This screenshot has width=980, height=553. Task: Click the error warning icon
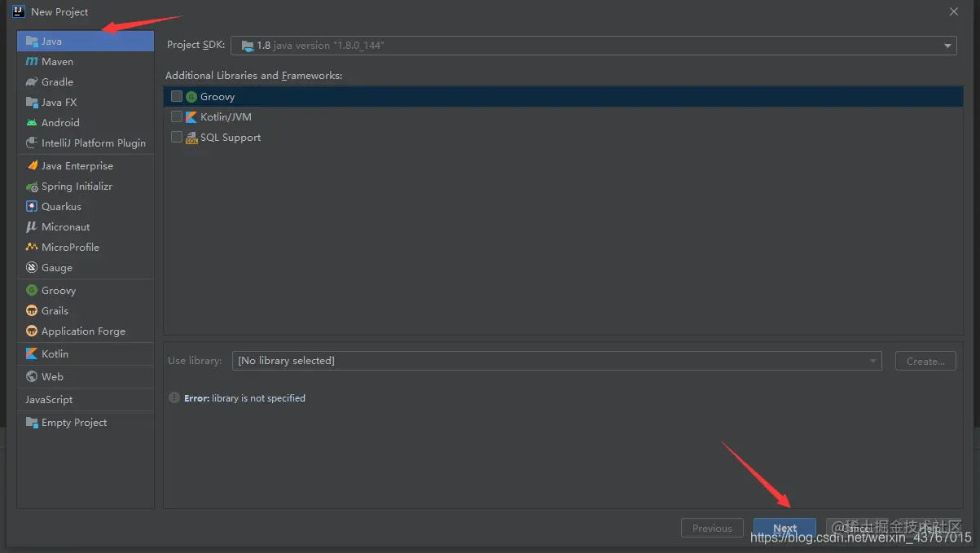tap(174, 397)
